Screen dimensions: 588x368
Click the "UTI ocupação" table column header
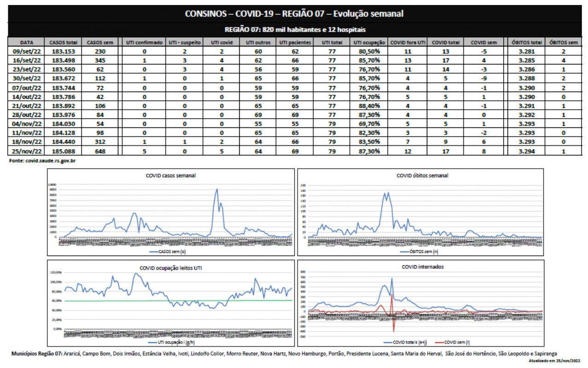tap(369, 43)
